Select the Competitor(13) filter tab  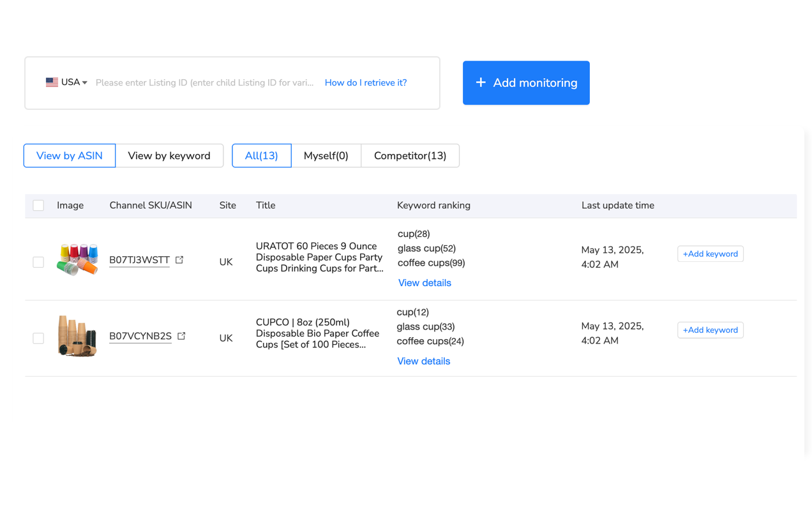coord(410,155)
